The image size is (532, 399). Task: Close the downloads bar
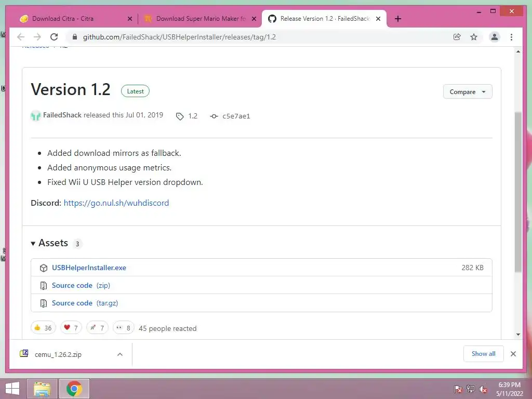pos(513,354)
